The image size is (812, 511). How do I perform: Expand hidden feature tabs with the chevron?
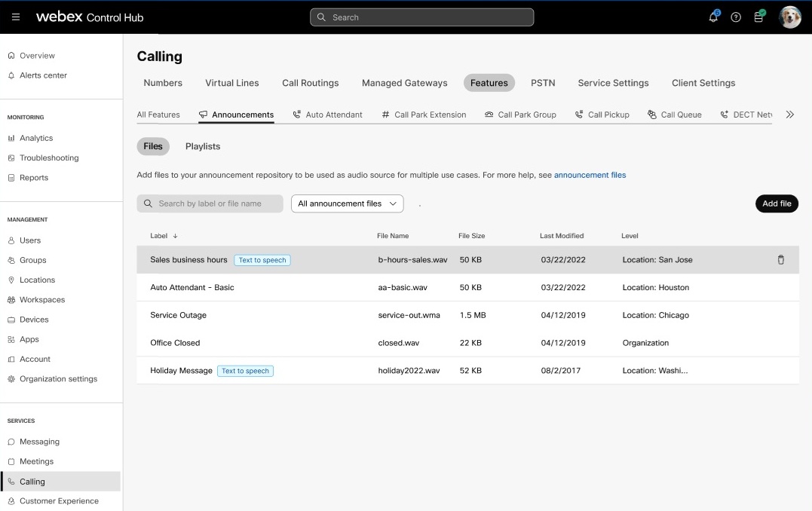790,115
